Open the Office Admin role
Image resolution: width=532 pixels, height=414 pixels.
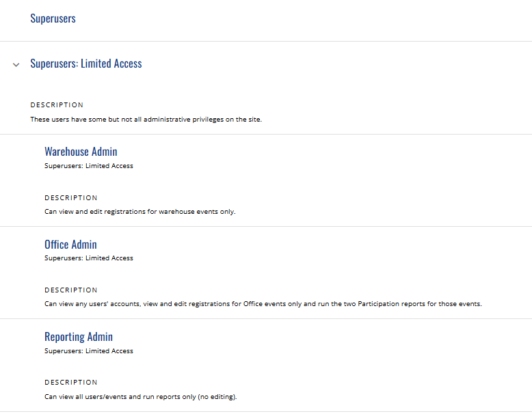70,244
